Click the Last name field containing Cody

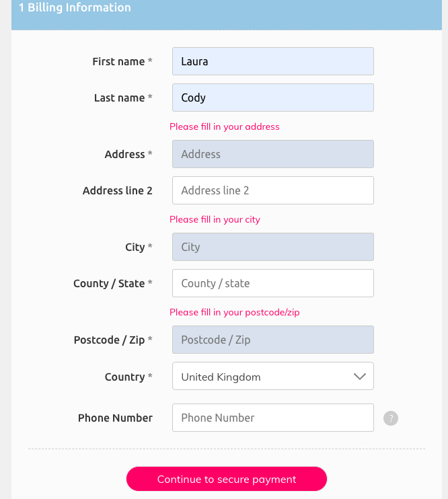(272, 98)
